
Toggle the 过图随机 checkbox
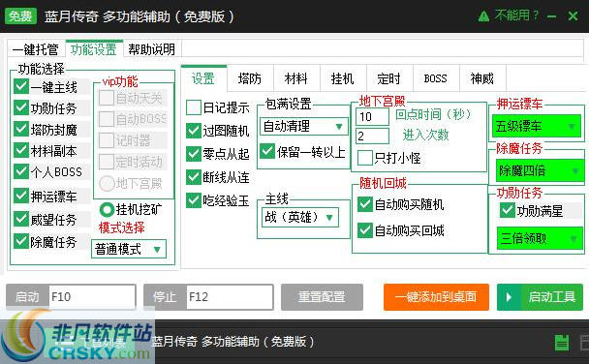[194, 131]
